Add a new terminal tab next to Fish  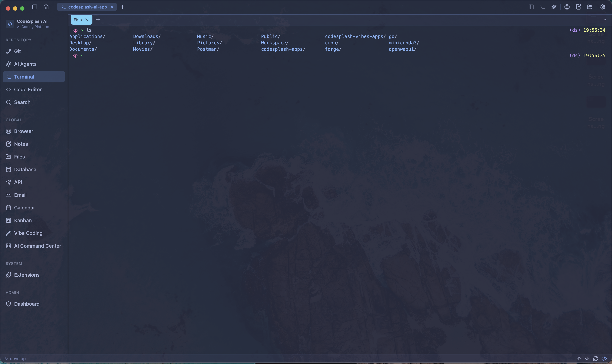pos(98,20)
